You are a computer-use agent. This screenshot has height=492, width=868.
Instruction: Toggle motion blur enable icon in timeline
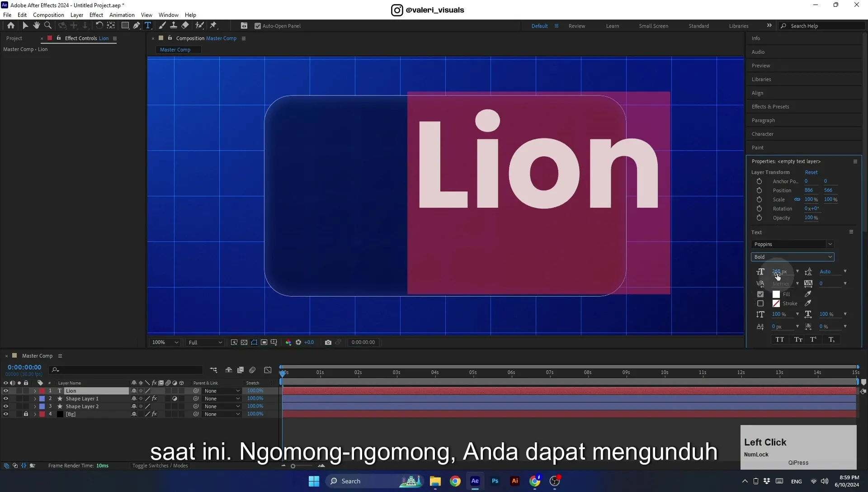(252, 370)
